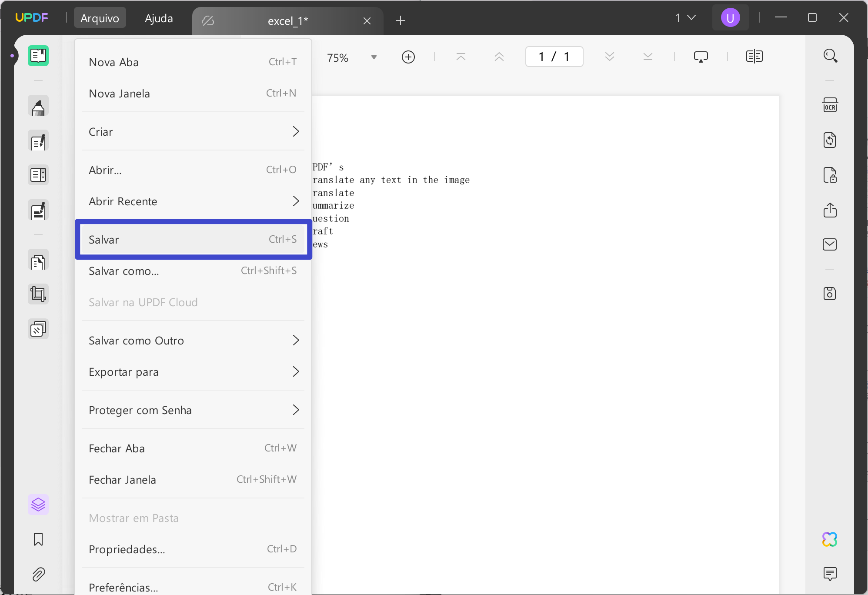This screenshot has height=595, width=868.
Task: Choose Nova Aba menu item
Action: point(193,62)
